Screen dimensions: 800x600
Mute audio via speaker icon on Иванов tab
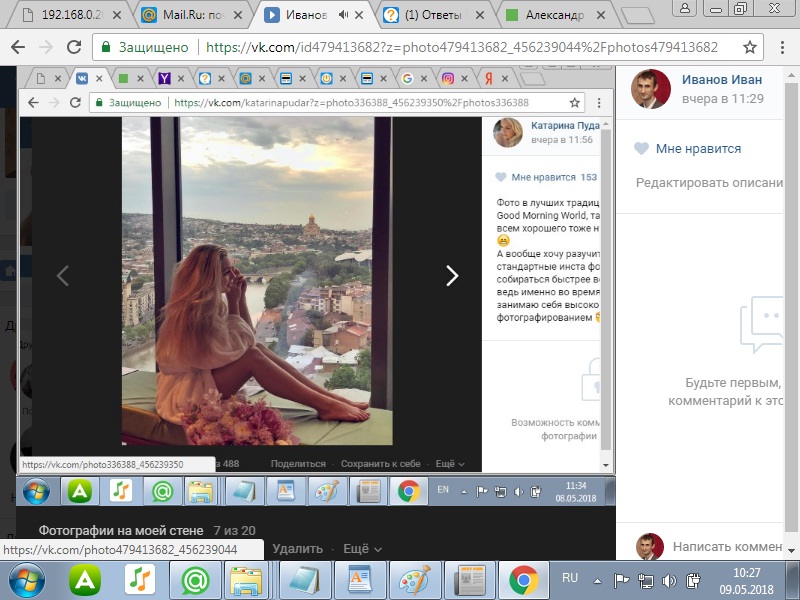[x=343, y=15]
